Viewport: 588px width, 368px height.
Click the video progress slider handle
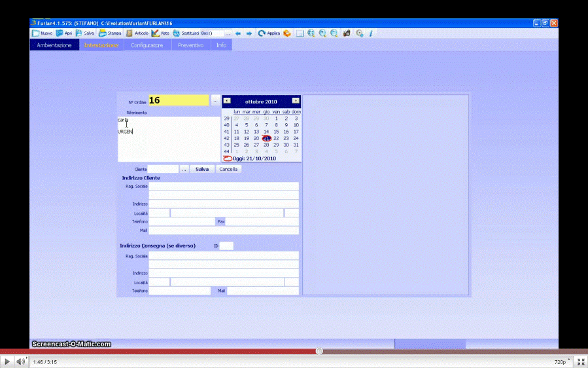[x=319, y=351]
